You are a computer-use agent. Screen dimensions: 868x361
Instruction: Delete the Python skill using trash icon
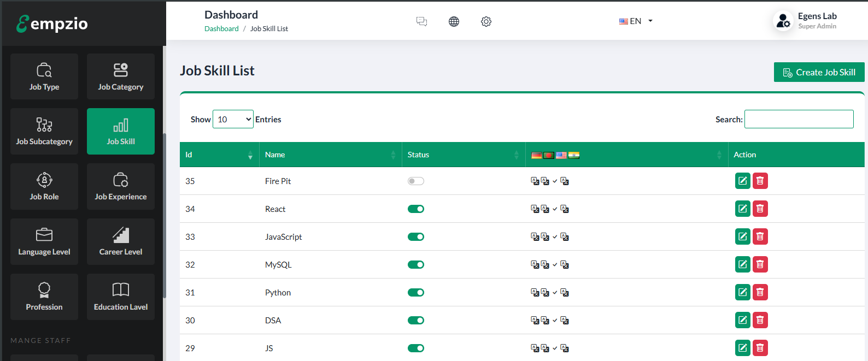point(760,292)
